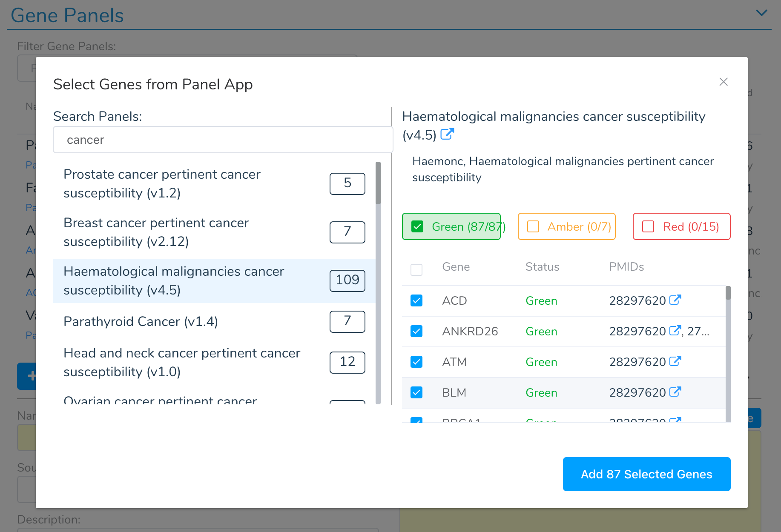The image size is (781, 532).
Task: Open PMID external link for ATM gene
Action: (675, 361)
